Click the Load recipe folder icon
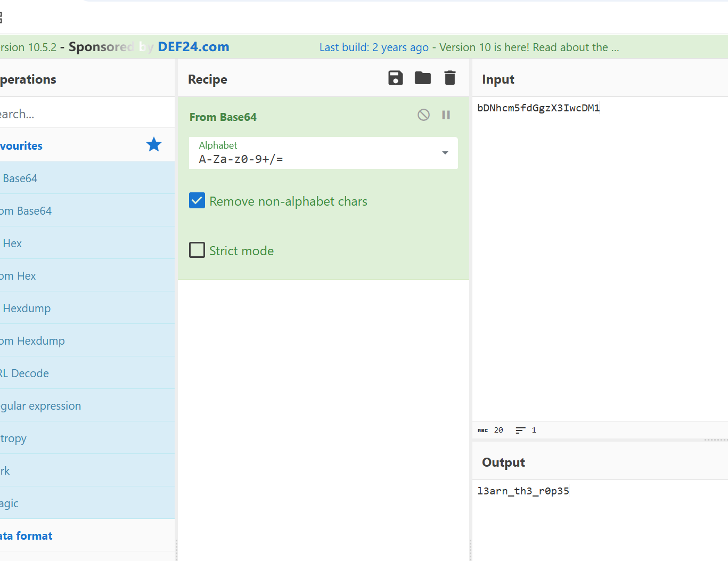This screenshot has width=728, height=561. click(x=423, y=78)
